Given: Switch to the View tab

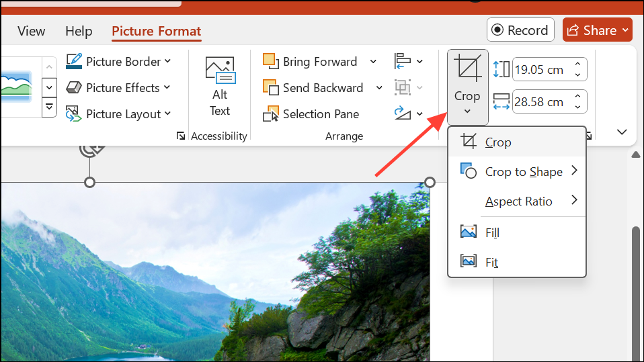Looking at the screenshot, I should coord(31,31).
